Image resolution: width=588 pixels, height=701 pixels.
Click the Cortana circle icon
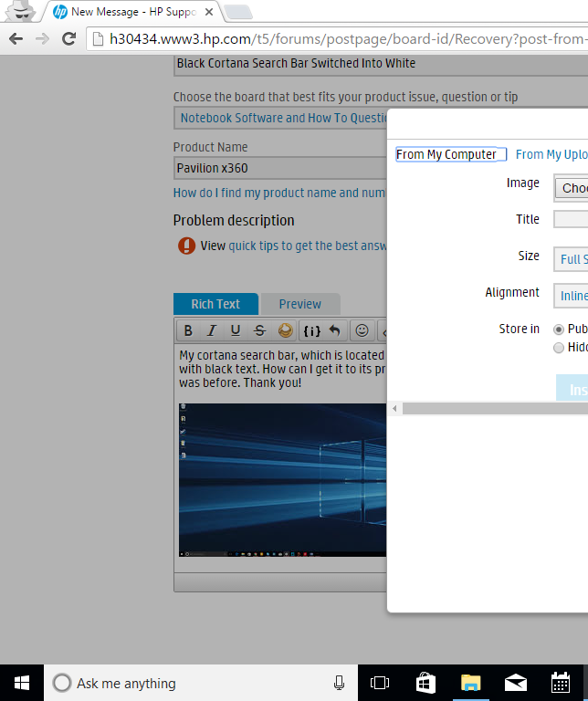tap(62, 683)
